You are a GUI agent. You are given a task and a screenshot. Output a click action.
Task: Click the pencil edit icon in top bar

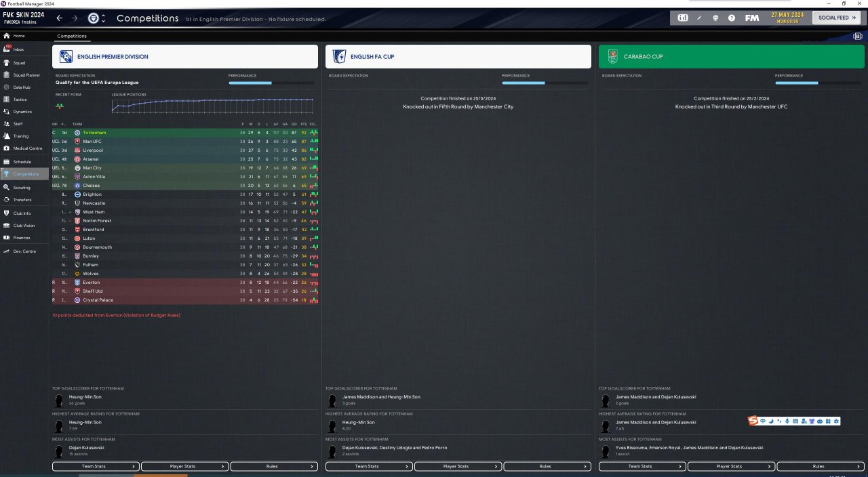[699, 18]
